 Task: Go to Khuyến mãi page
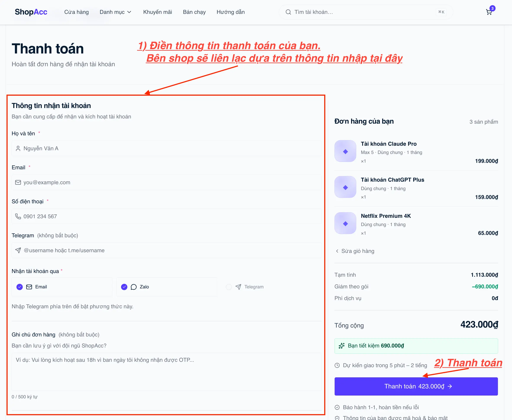[x=157, y=12]
